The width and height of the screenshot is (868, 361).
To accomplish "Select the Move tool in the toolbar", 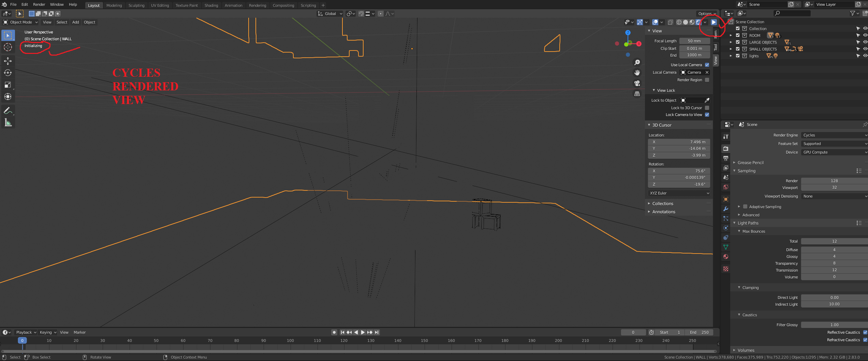I will click(x=8, y=60).
